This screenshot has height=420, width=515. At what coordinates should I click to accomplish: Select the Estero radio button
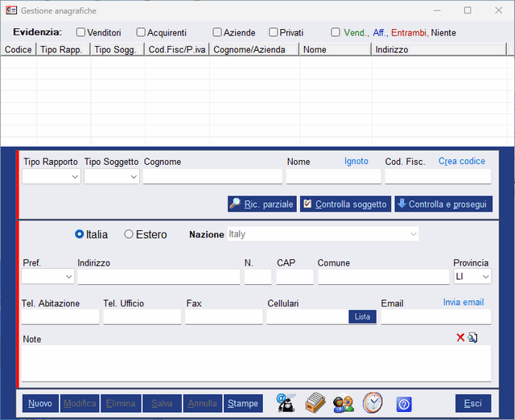click(x=129, y=234)
